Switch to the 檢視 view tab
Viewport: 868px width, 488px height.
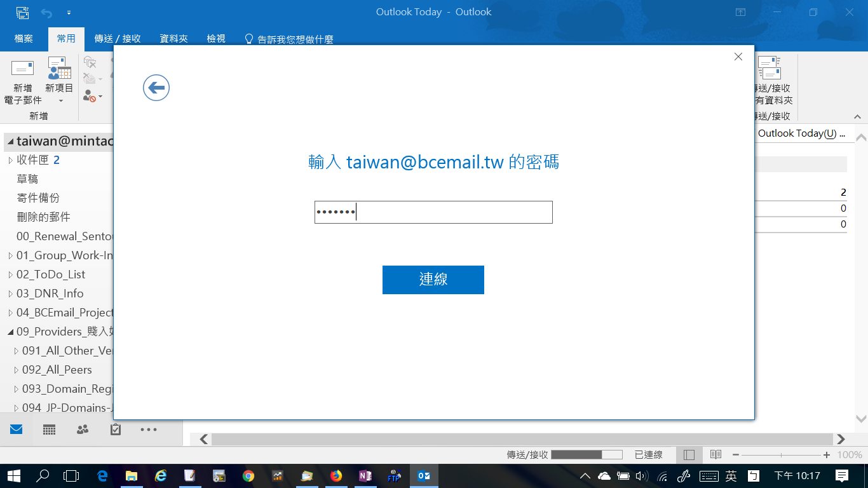click(x=216, y=39)
